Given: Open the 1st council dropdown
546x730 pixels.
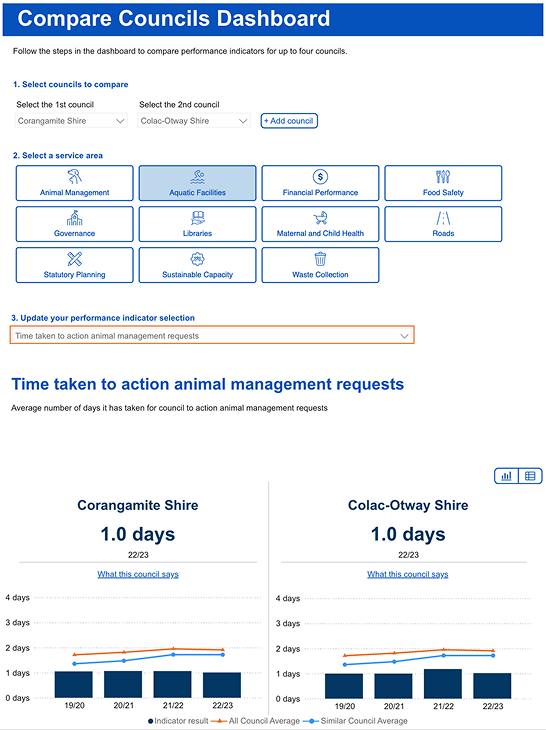Looking at the screenshot, I should 71,121.
